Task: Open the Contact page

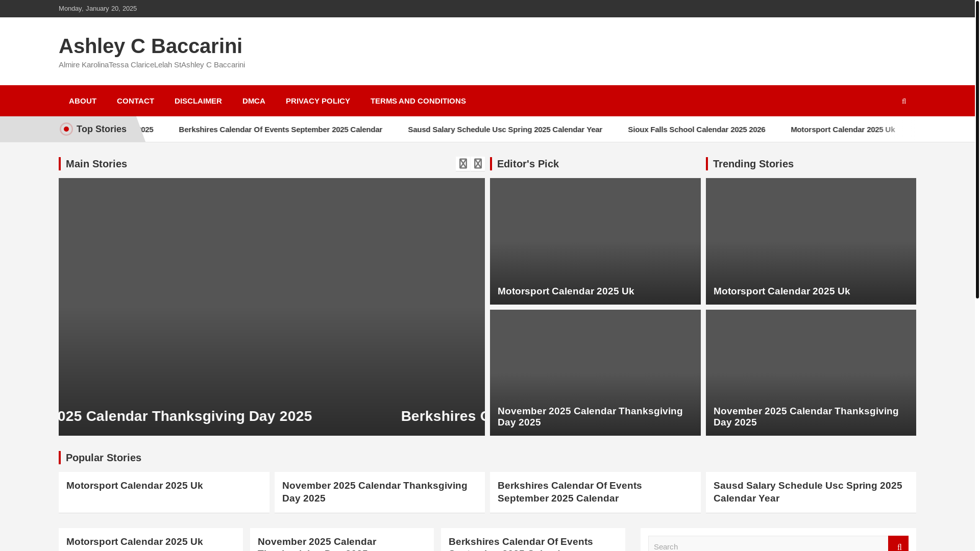Action: (135, 101)
